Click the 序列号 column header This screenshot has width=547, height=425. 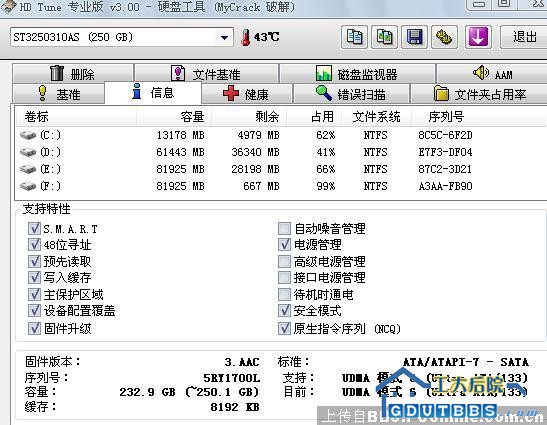click(x=446, y=117)
